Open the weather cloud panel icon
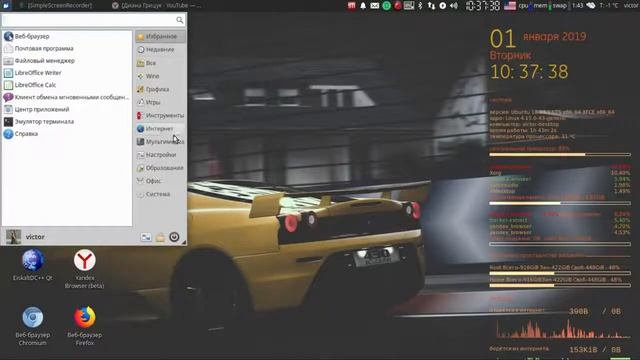Viewport: 640px width, 360px height. pyautogui.click(x=591, y=5)
